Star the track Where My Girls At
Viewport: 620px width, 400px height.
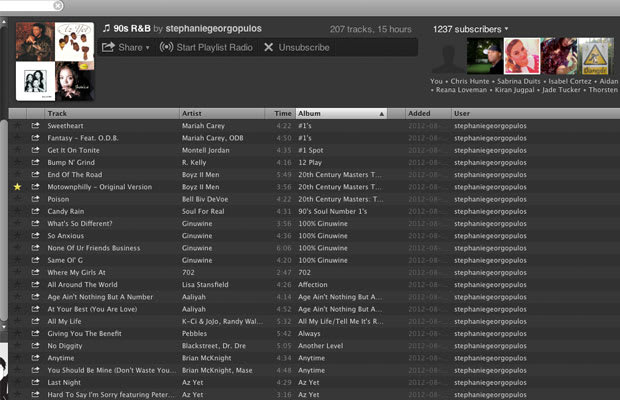17,272
